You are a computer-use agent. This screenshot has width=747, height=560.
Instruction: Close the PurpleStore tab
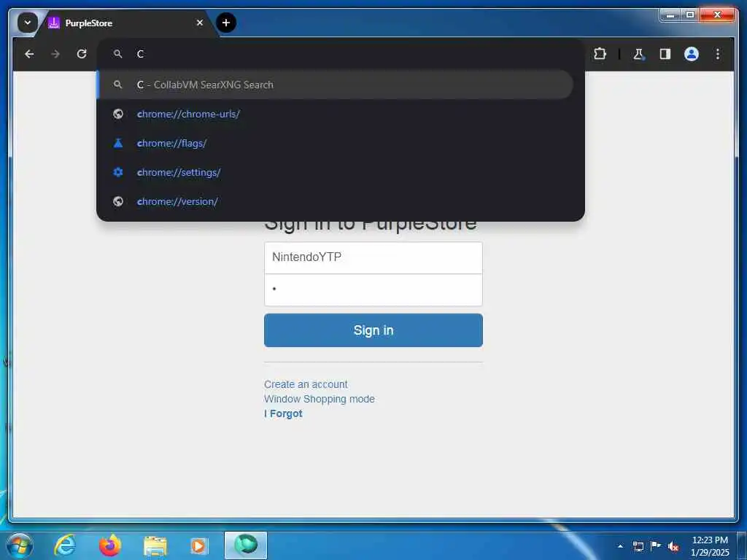click(x=200, y=23)
